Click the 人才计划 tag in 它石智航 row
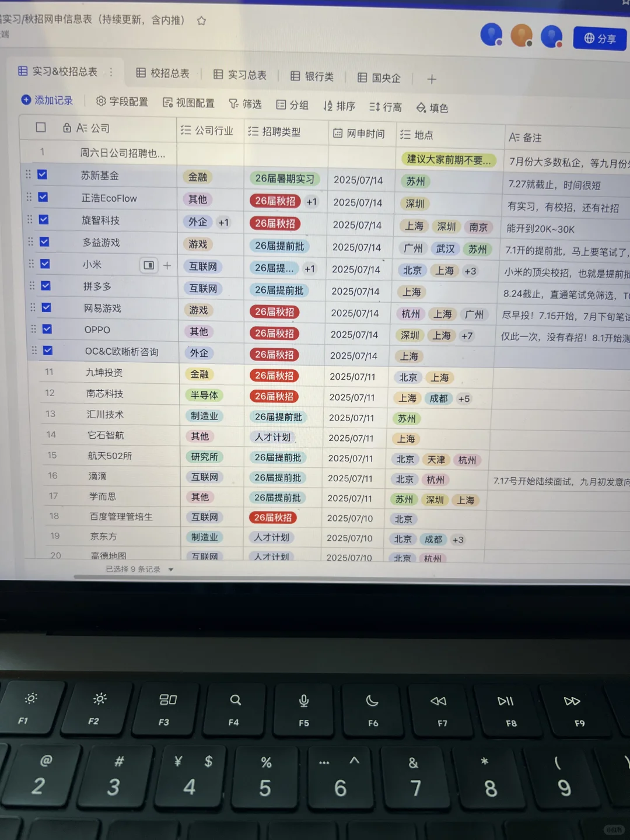 point(273,437)
